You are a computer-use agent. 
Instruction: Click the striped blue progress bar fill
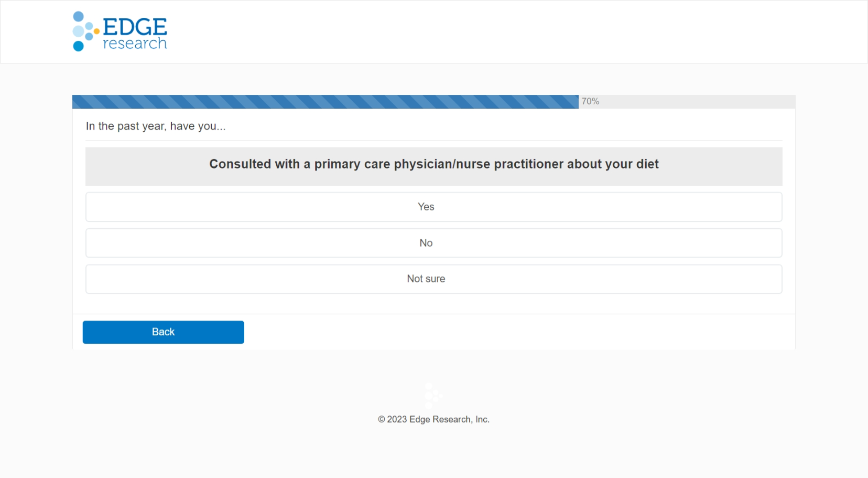pyautogui.click(x=325, y=102)
